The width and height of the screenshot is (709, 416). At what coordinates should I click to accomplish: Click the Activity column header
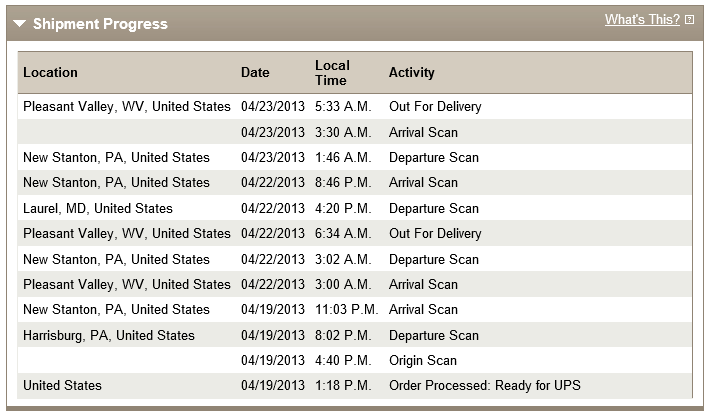point(411,72)
